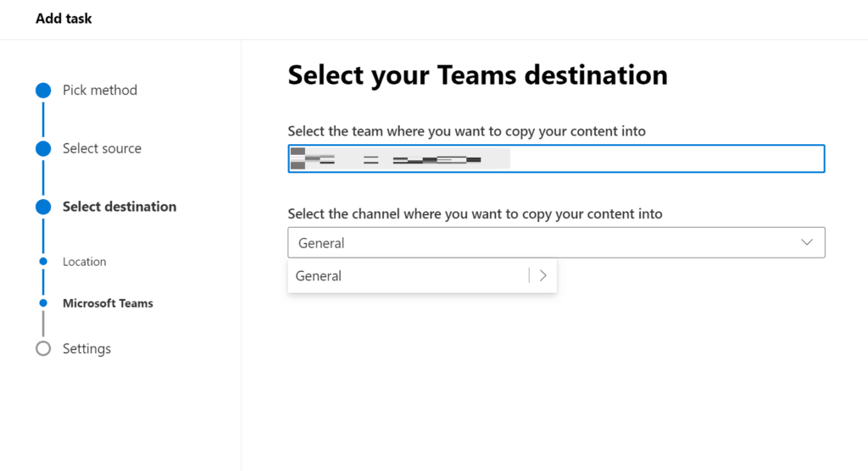Click the empty Settings step circle
This screenshot has width=868, height=471.
click(x=43, y=349)
